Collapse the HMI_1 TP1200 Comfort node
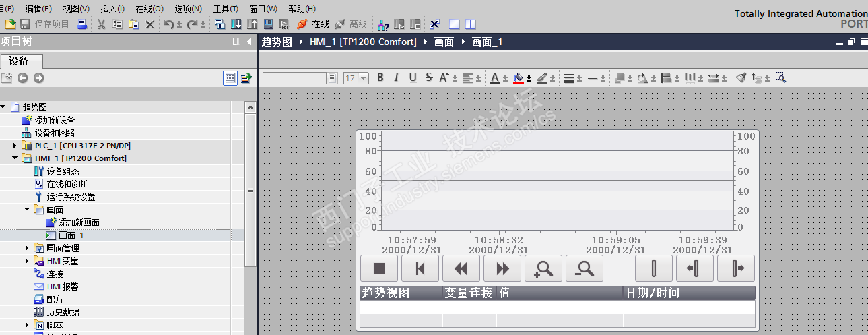 (15, 158)
